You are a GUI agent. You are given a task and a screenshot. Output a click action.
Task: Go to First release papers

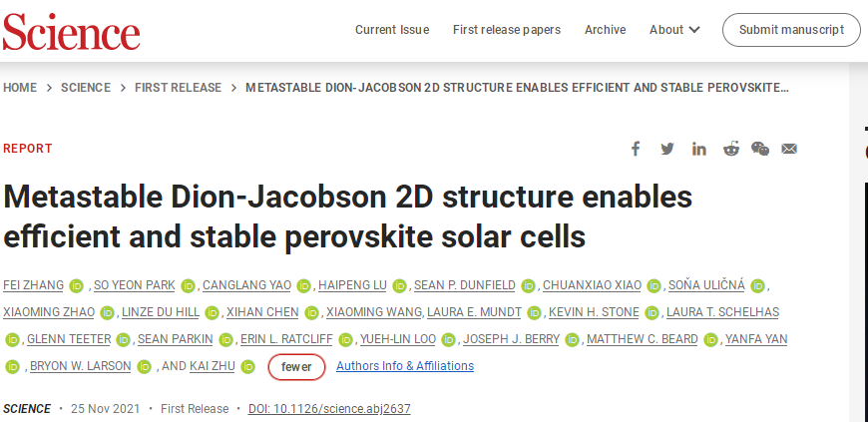click(x=507, y=30)
